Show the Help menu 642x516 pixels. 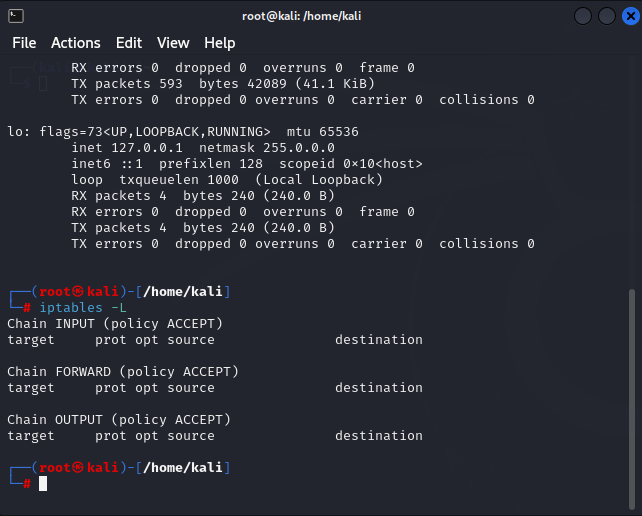[220, 43]
